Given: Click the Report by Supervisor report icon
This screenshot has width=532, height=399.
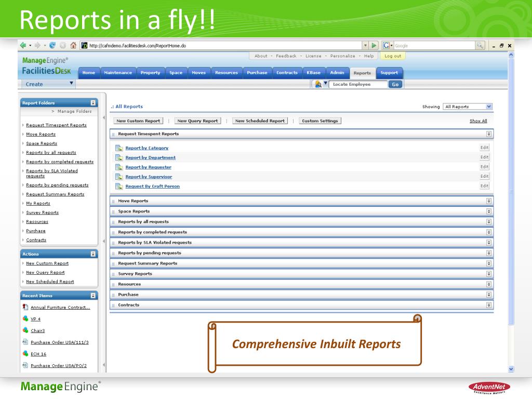Looking at the screenshot, I should click(119, 177).
